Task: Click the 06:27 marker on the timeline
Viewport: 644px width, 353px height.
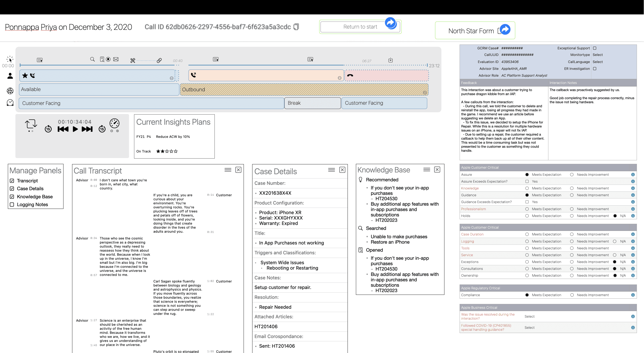Action: coord(367,61)
